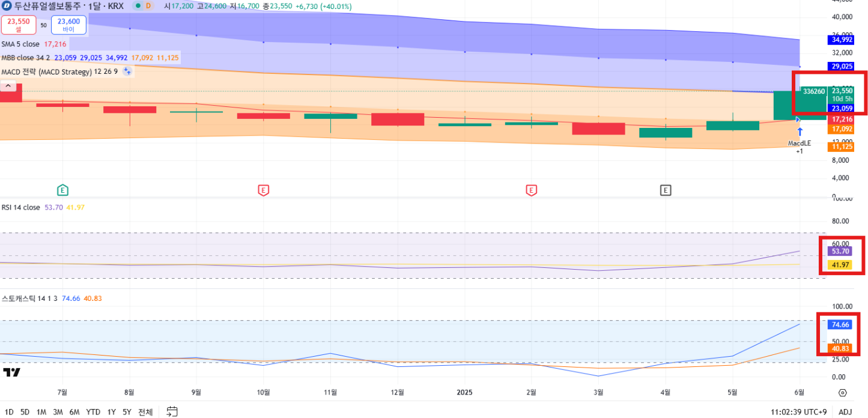Switch to the 1Y time range

[x=112, y=412]
